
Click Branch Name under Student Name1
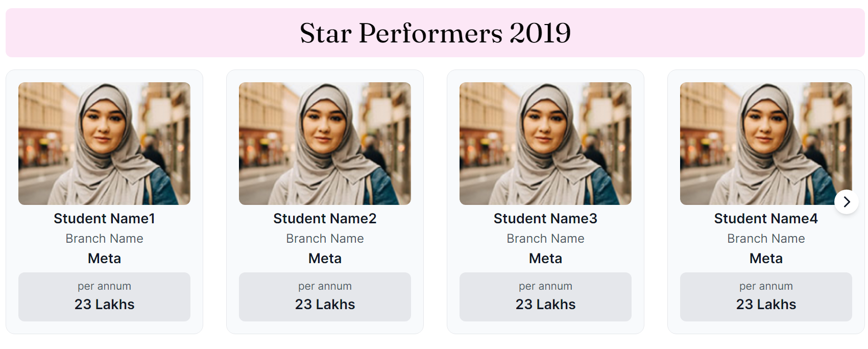pos(104,239)
